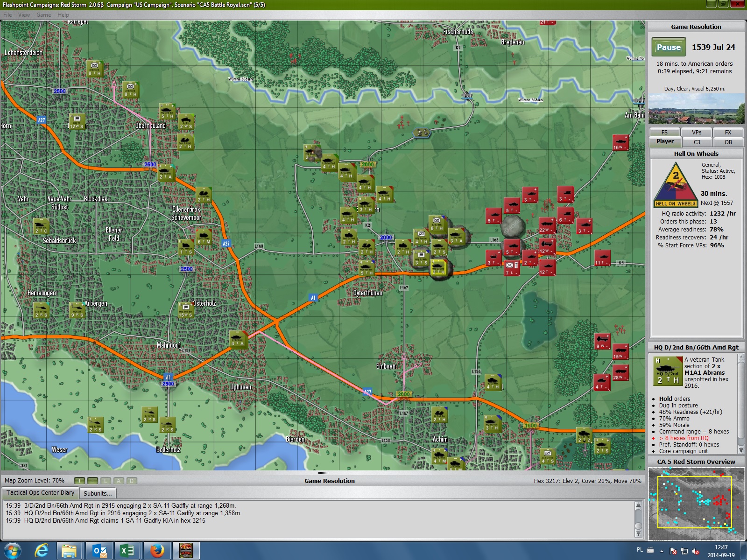Switch to the FX tab
Screen dimensions: 747x560
coord(728,133)
